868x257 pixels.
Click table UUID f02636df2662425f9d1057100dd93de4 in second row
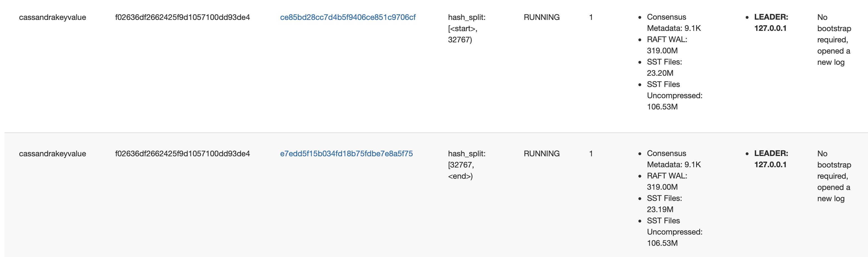coord(183,153)
